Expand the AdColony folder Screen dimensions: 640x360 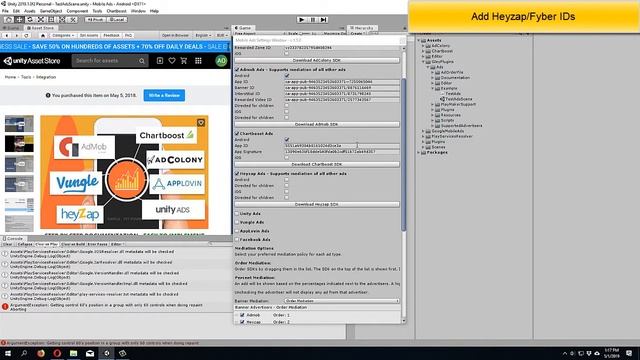pyautogui.click(x=423, y=46)
